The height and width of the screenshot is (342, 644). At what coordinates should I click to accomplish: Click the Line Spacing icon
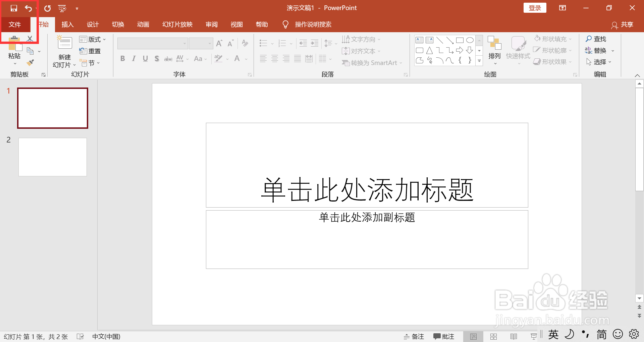pos(328,43)
